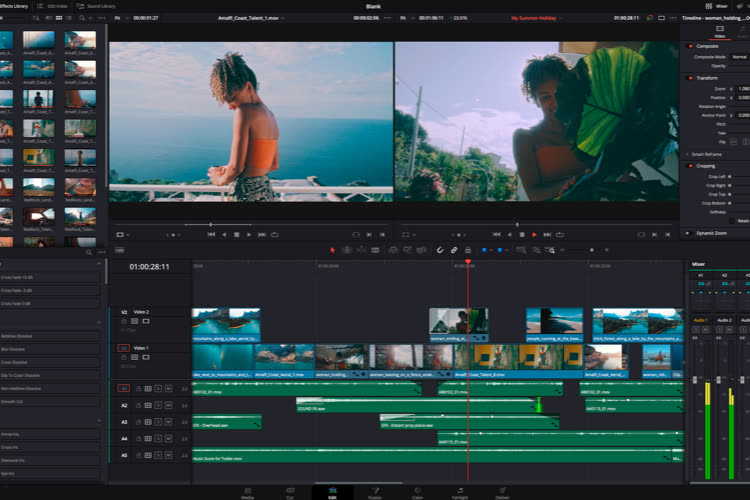Viewport: 750px width, 500px height.
Task: Disable the Video 1 track monitor icon
Action: 146,357
